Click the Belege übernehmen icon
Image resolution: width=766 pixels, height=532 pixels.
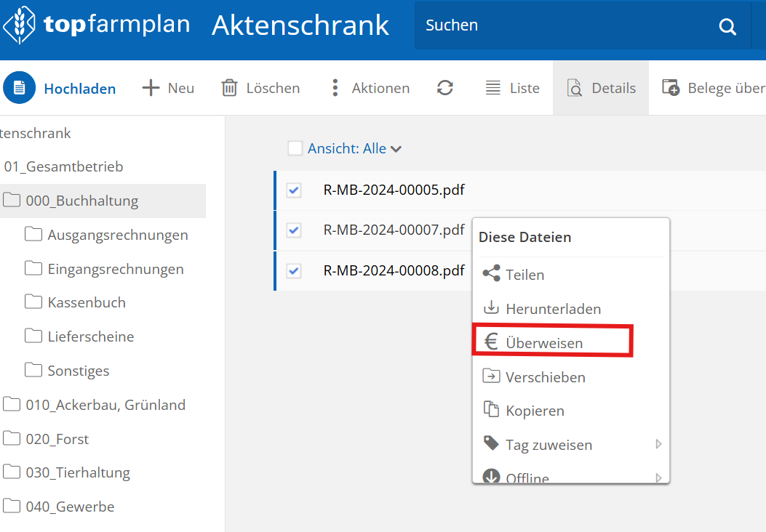pos(671,88)
